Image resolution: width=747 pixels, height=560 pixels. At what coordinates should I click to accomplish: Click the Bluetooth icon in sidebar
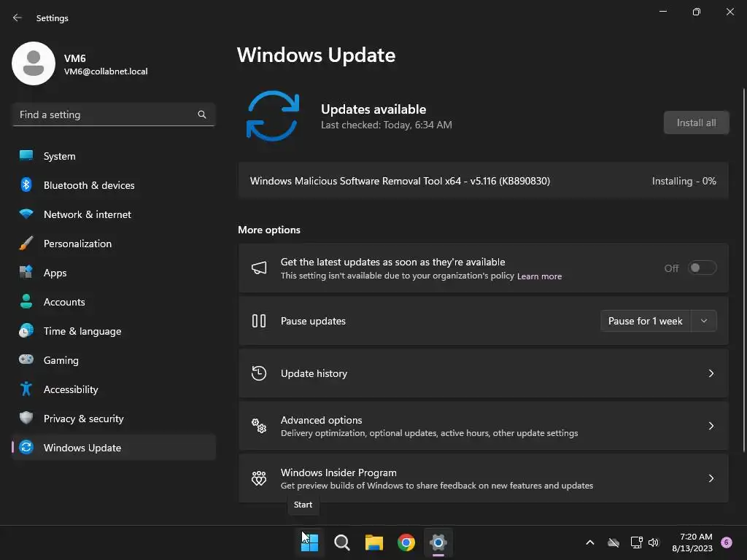(26, 184)
